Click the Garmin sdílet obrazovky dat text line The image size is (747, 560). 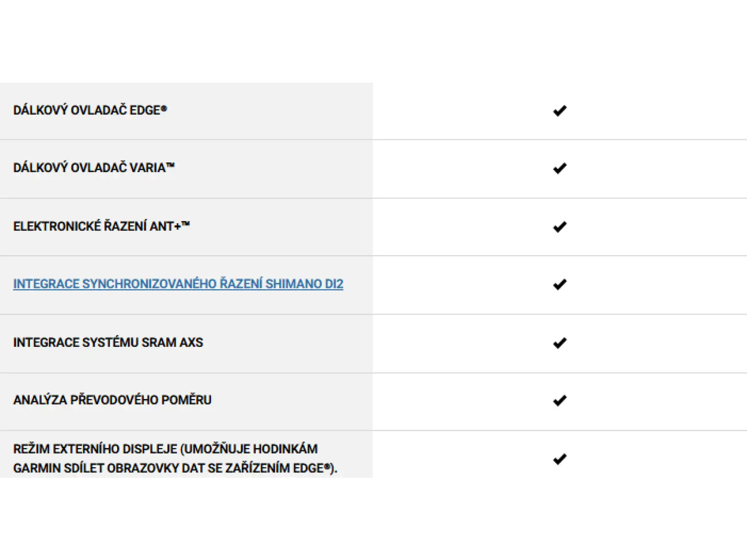[175, 468]
